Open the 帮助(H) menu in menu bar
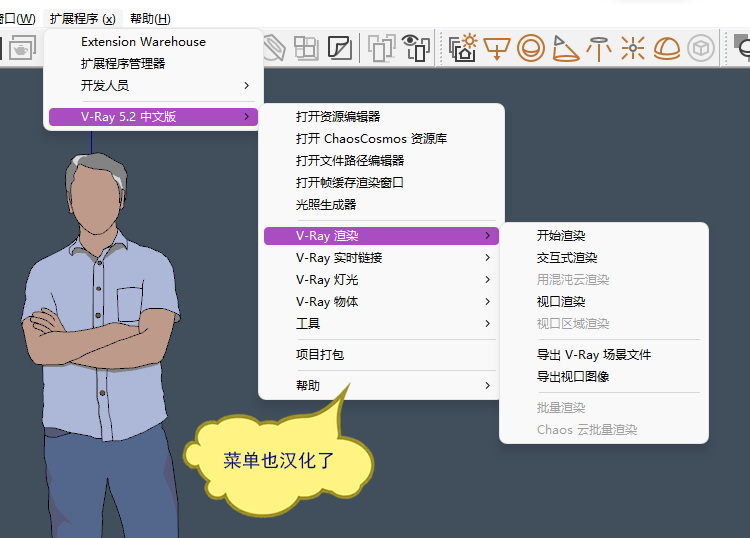Viewport: 750px width, 538px height. (x=150, y=19)
